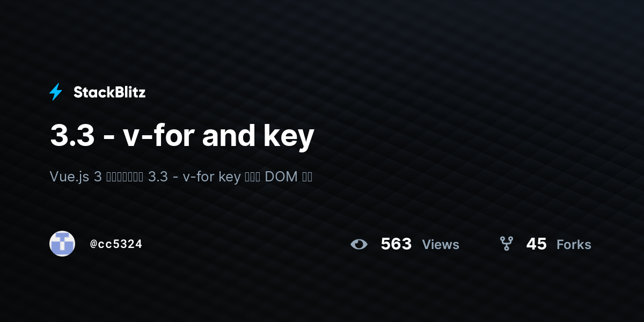Click the StackBlitz lightning bolt logo

click(x=56, y=92)
